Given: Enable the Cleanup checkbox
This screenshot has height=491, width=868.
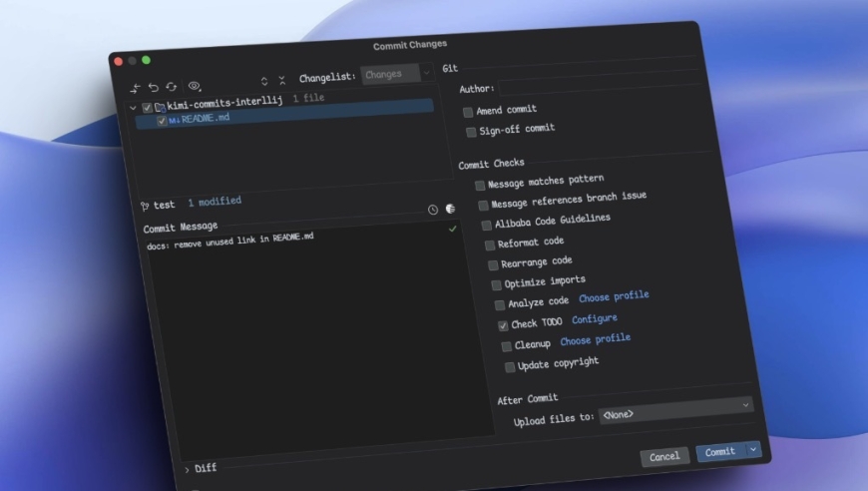Looking at the screenshot, I should pyautogui.click(x=507, y=346).
